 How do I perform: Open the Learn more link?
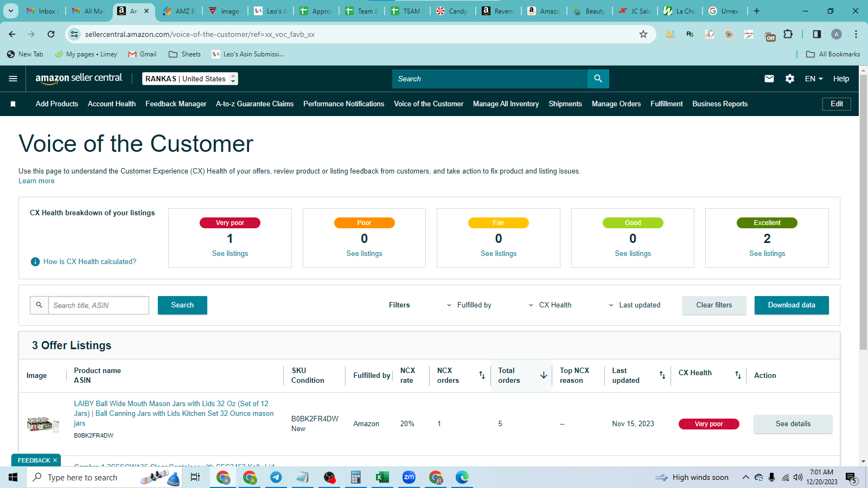pos(36,181)
